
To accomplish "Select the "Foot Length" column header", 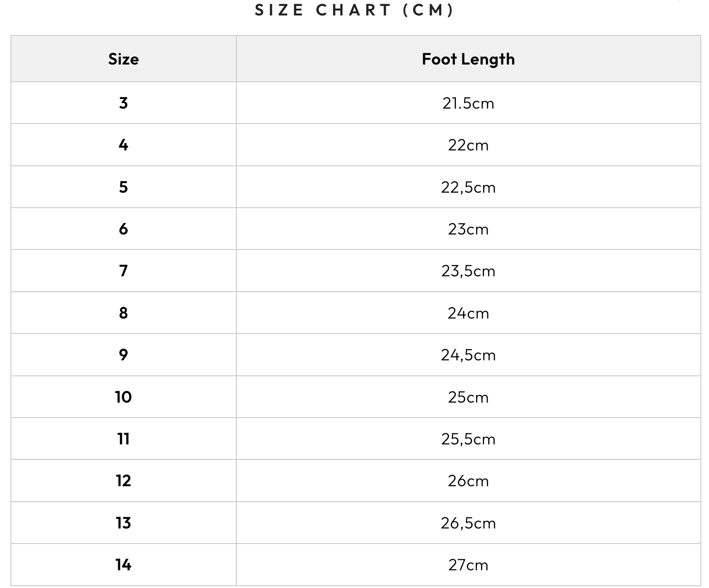I will coord(468,59).
